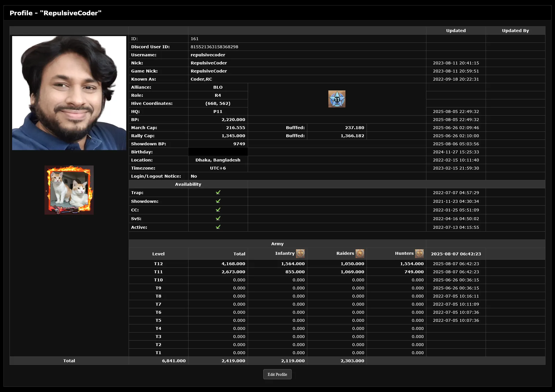
Task: Select the Discord User ID value
Action: click(x=214, y=47)
